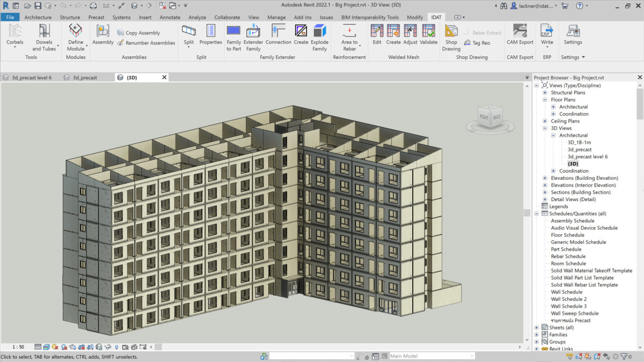Switch to the 3d_precast level 6 view tab
644x362 pixels.
(32, 78)
